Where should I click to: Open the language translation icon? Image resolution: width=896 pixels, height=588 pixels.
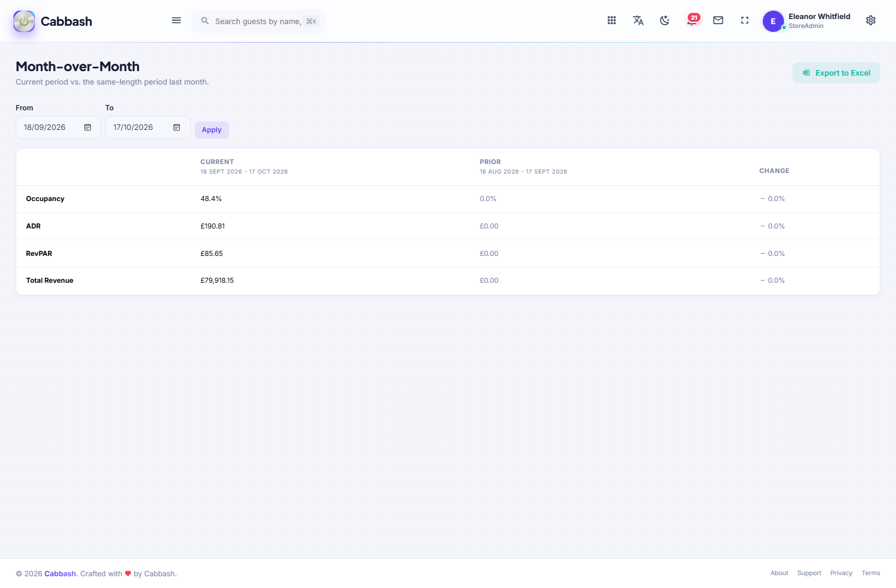click(638, 21)
